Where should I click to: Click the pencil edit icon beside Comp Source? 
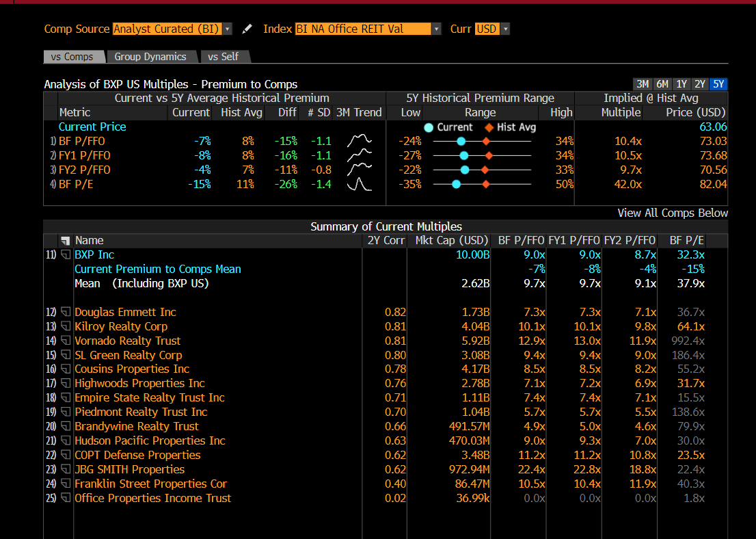(247, 29)
